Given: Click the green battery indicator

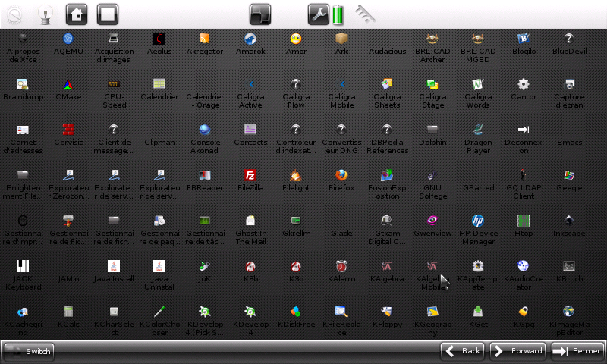Looking at the screenshot, I should pyautogui.click(x=338, y=14).
